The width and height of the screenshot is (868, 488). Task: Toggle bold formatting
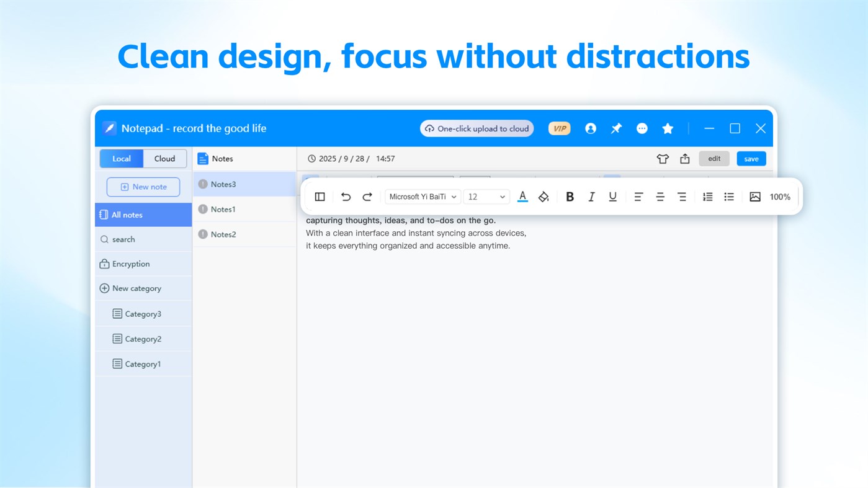[570, 197]
